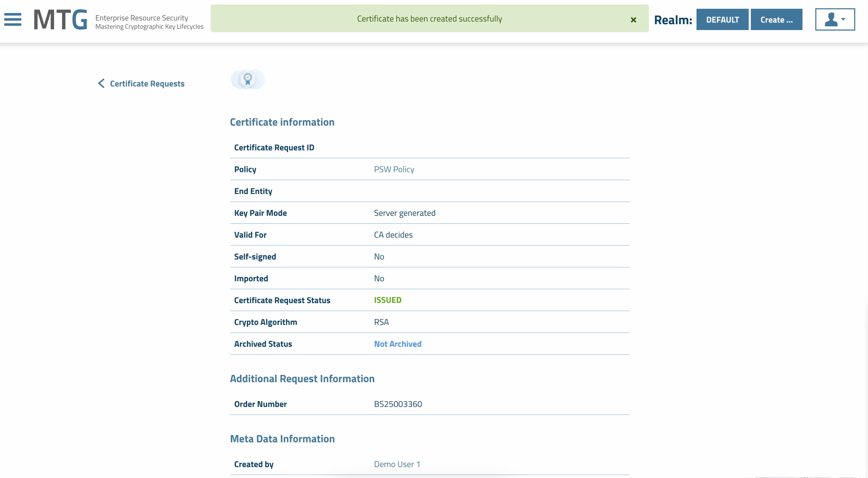The height and width of the screenshot is (478, 868).
Task: Click the back chevron beside Certificate Requests
Action: tap(101, 83)
